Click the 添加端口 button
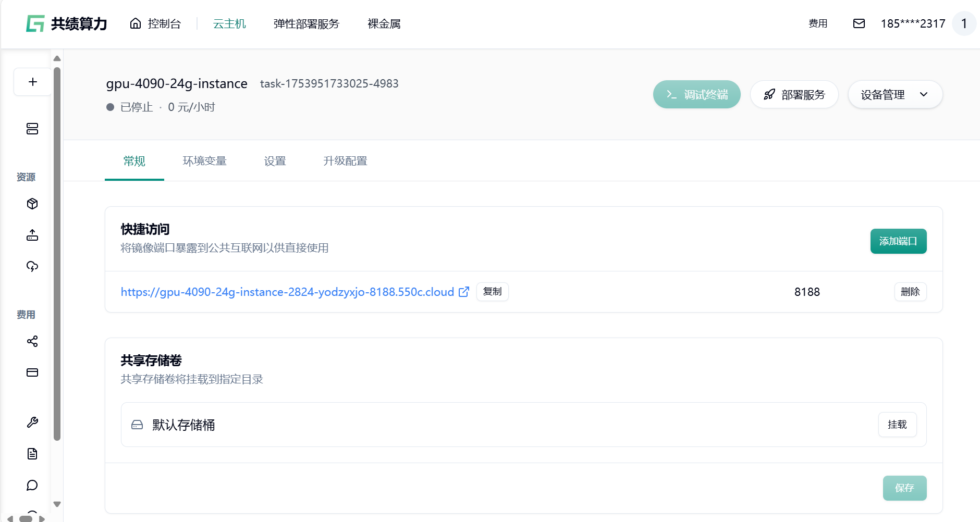980x522 pixels. [898, 241]
